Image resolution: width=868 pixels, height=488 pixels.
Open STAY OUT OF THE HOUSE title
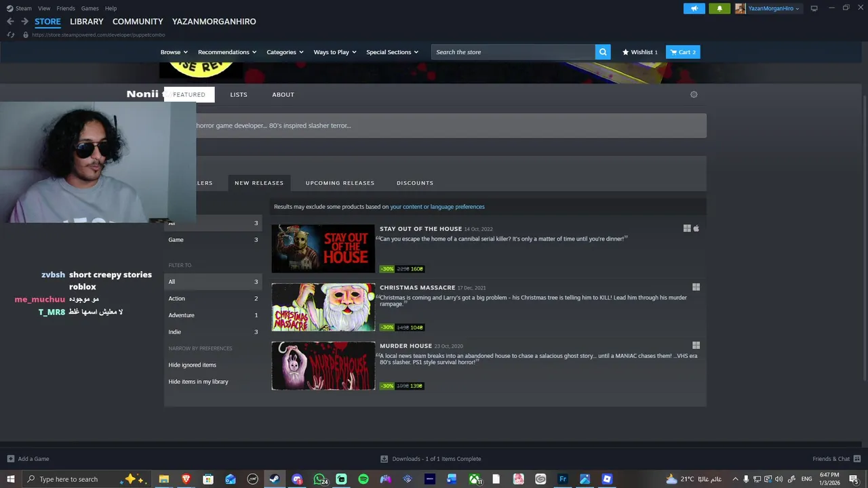point(420,229)
